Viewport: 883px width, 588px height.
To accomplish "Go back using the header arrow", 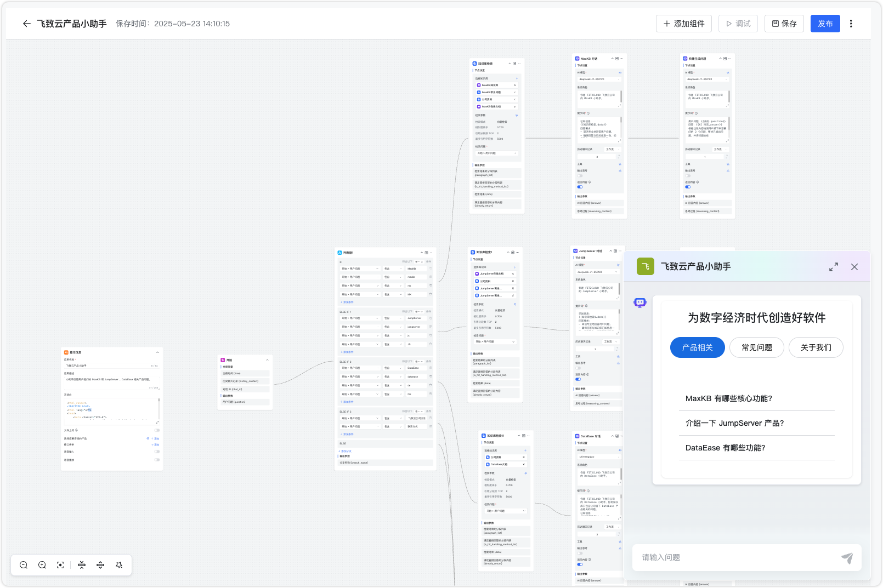I will (x=26, y=24).
